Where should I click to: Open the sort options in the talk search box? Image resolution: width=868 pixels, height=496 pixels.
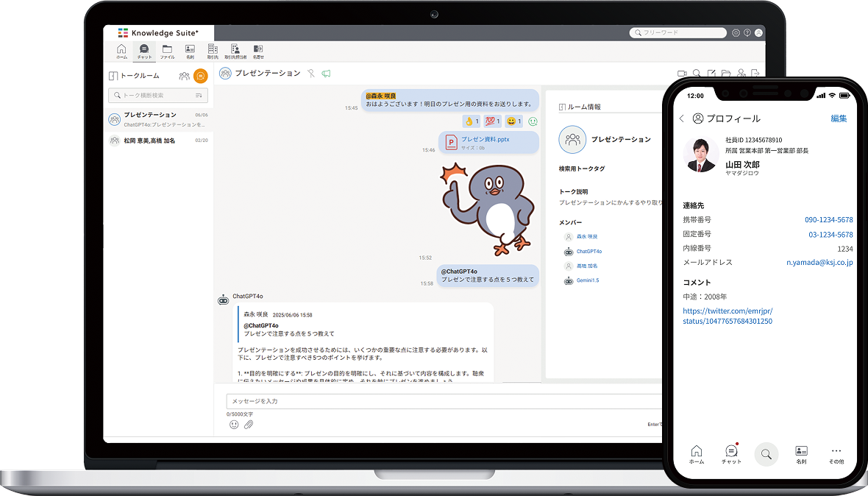(199, 96)
